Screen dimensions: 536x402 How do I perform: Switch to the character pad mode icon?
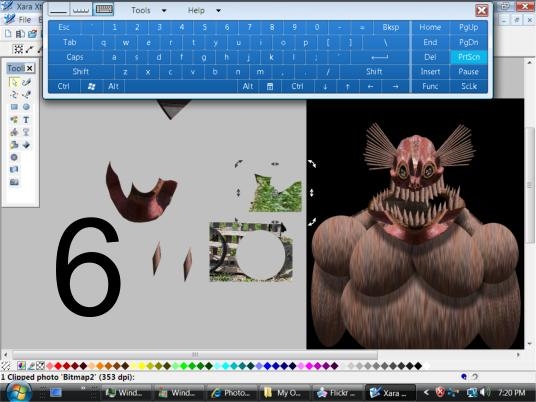tap(81, 10)
